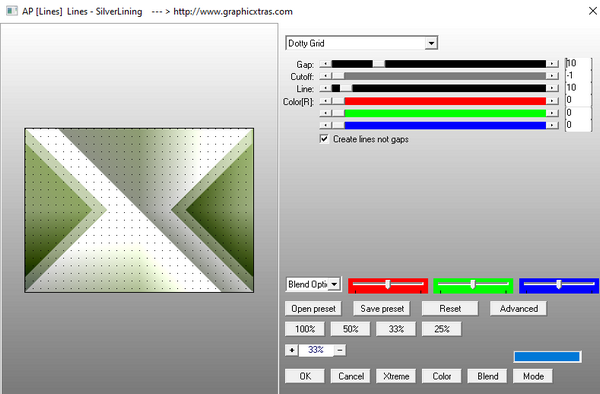Image resolution: width=600 pixels, height=394 pixels.
Task: Click the app icon in title bar
Action: click(11, 11)
